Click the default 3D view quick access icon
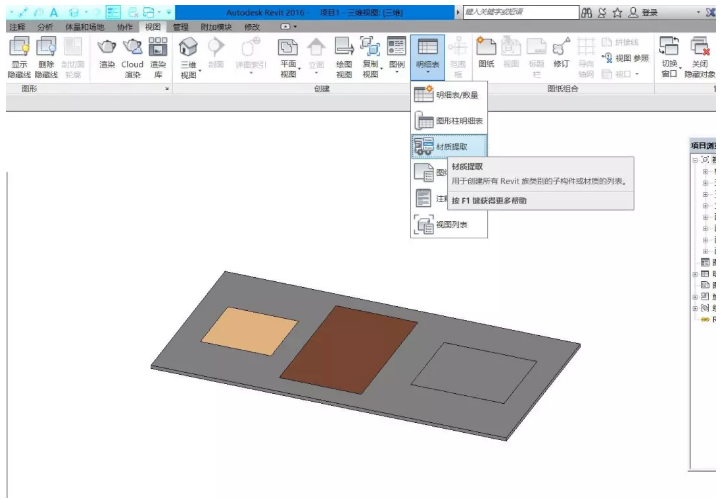Image resolution: width=721 pixels, height=500 pixels. coord(74,12)
